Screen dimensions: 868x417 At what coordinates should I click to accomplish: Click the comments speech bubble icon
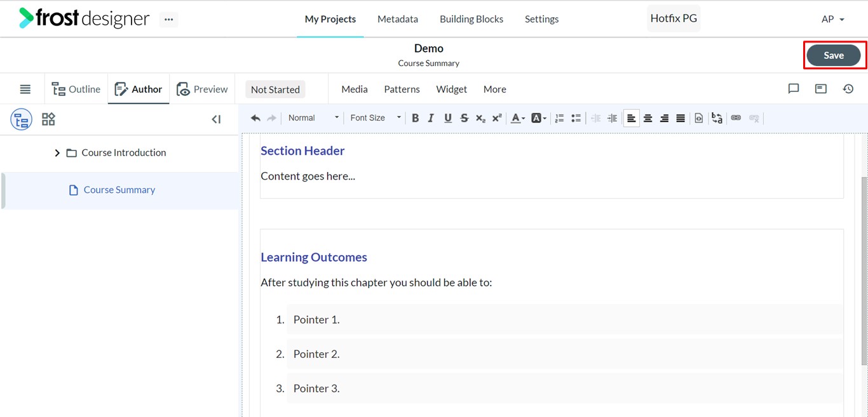pyautogui.click(x=793, y=89)
